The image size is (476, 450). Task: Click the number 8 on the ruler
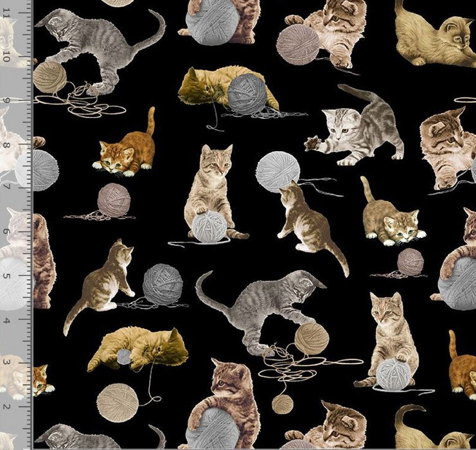(x=7, y=145)
